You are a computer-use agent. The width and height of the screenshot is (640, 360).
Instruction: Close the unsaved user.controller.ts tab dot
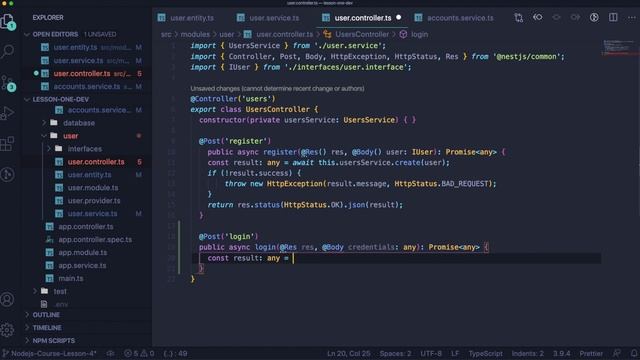coord(398,18)
